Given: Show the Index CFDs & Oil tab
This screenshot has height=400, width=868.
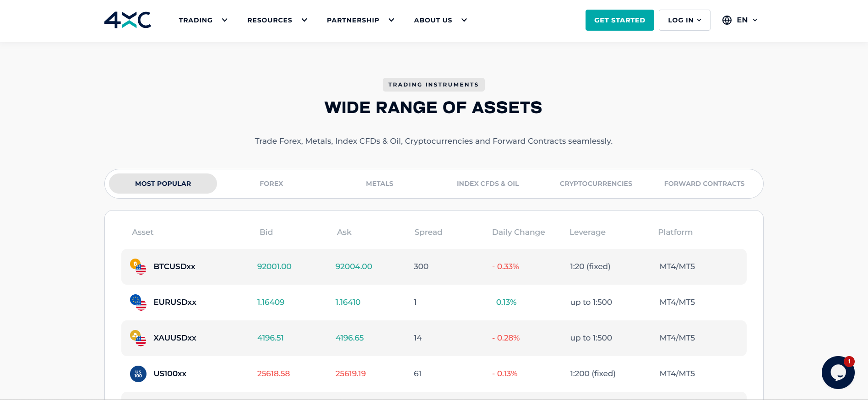Looking at the screenshot, I should 488,184.
